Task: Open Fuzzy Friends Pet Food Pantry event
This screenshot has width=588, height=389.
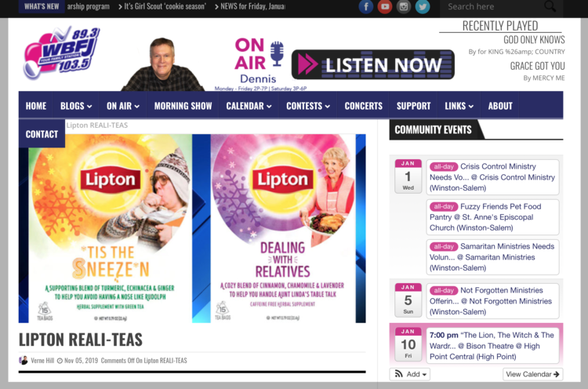Action: (492, 216)
